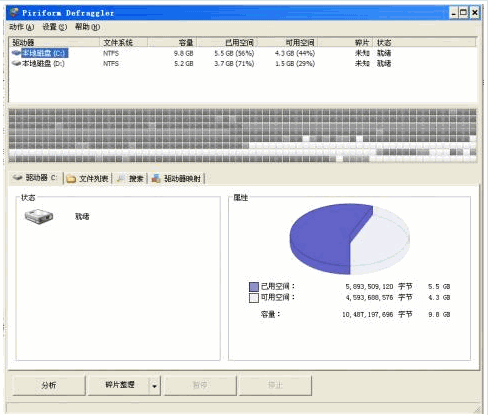The image size is (488, 415).
Task: Click magnifier icon on 搜索 tab
Action: coord(121,178)
